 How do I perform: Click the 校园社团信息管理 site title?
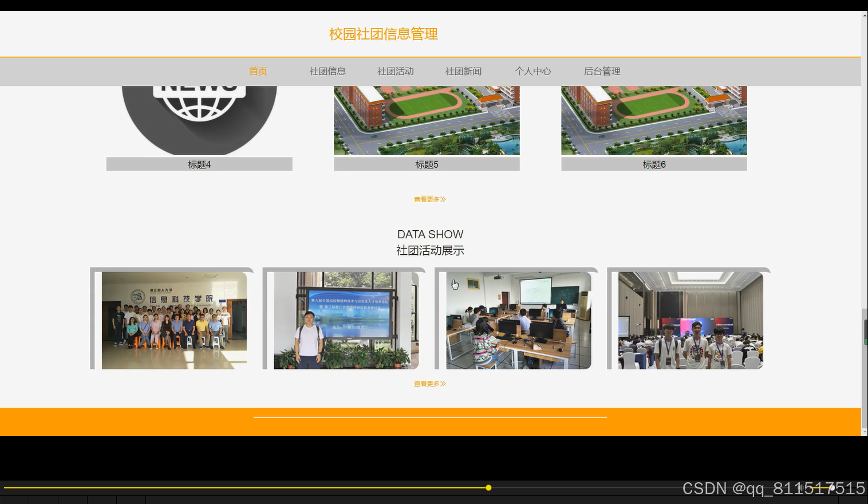(x=384, y=34)
